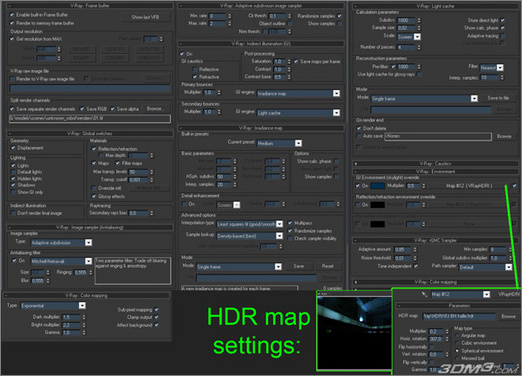The height and width of the screenshot is (376, 522).
Task: Collapse the V-Ray Frame buffer rollout
Action: point(90,6)
